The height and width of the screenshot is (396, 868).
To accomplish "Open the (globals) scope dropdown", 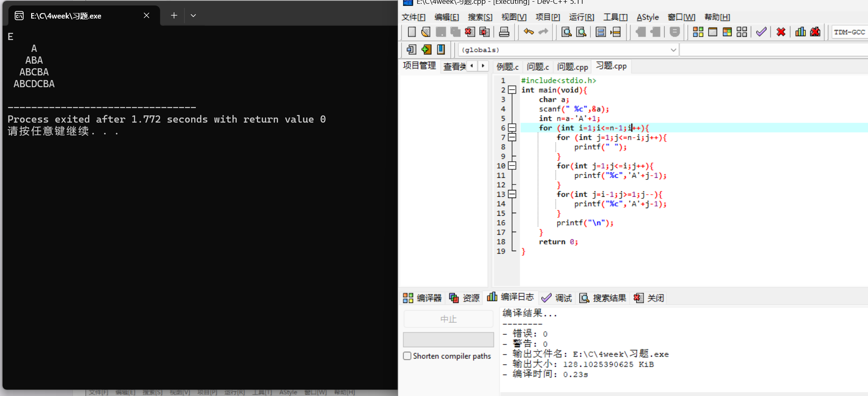I will pyautogui.click(x=673, y=50).
